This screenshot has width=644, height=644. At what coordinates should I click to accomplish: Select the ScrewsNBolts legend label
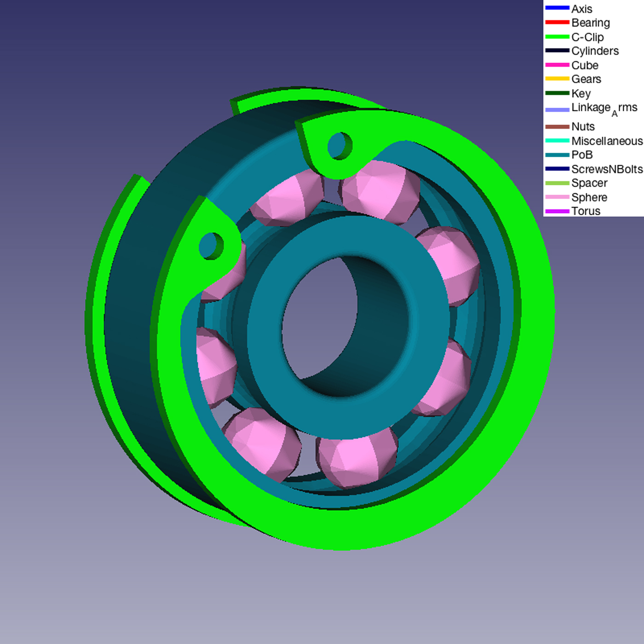point(607,169)
